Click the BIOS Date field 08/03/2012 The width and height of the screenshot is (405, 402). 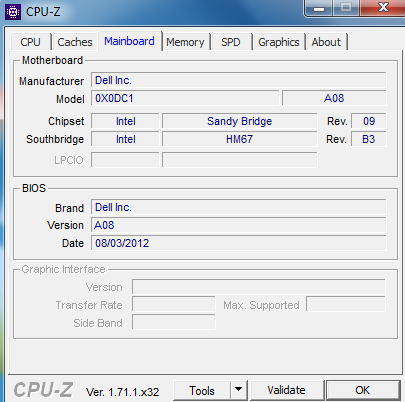click(x=239, y=243)
